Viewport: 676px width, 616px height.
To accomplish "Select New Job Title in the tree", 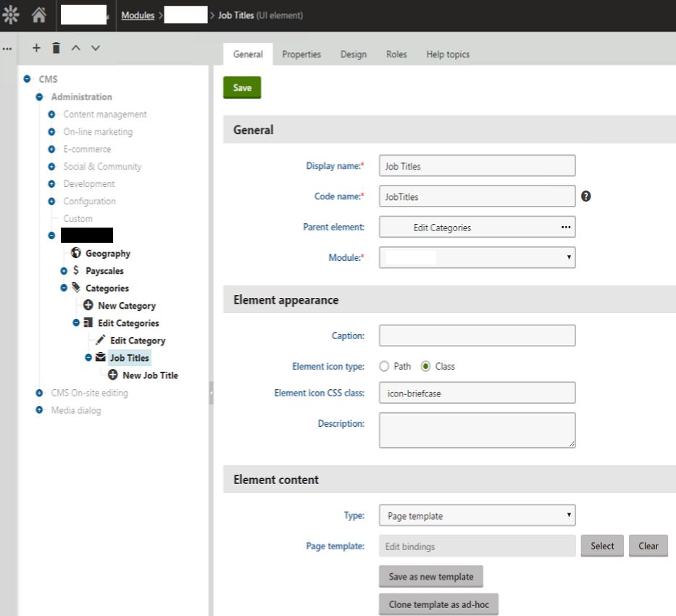I will [x=150, y=375].
